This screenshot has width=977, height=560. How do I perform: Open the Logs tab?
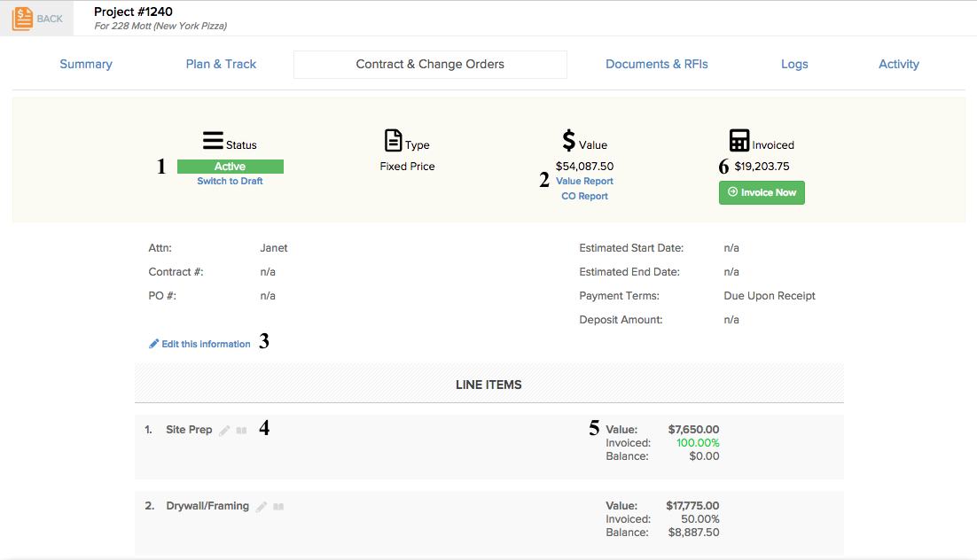click(794, 64)
